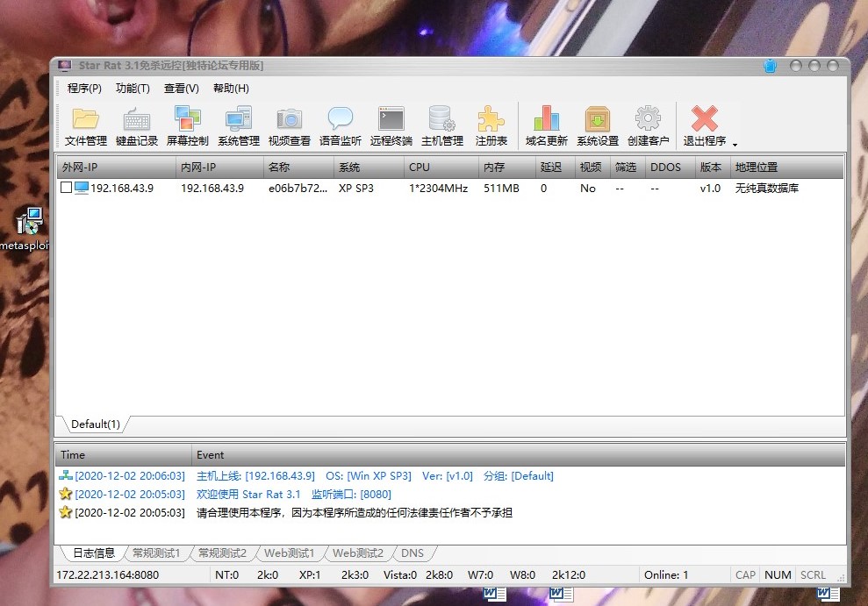Switch to the 日志信息 log tab
Image resolution: width=868 pixels, height=606 pixels.
[94, 553]
